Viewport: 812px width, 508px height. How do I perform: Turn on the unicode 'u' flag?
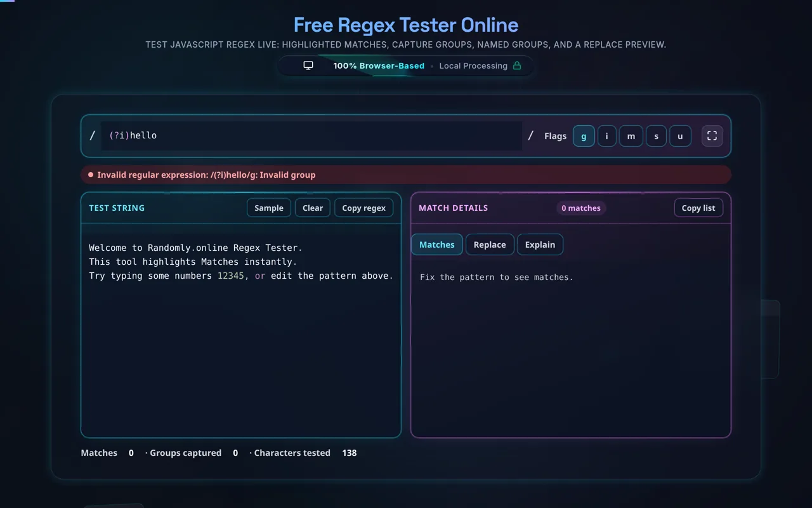click(x=681, y=136)
